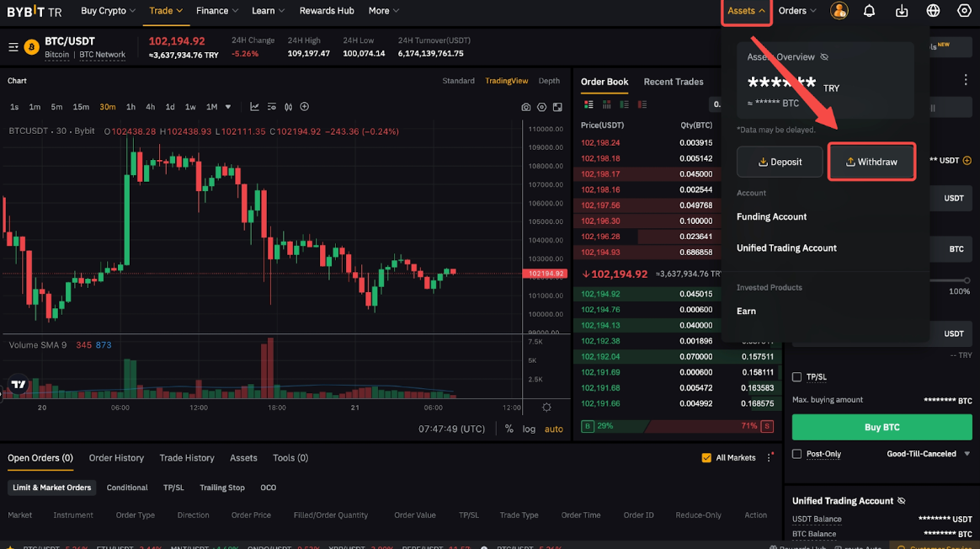Tick the Post-Only checkbox

point(797,454)
